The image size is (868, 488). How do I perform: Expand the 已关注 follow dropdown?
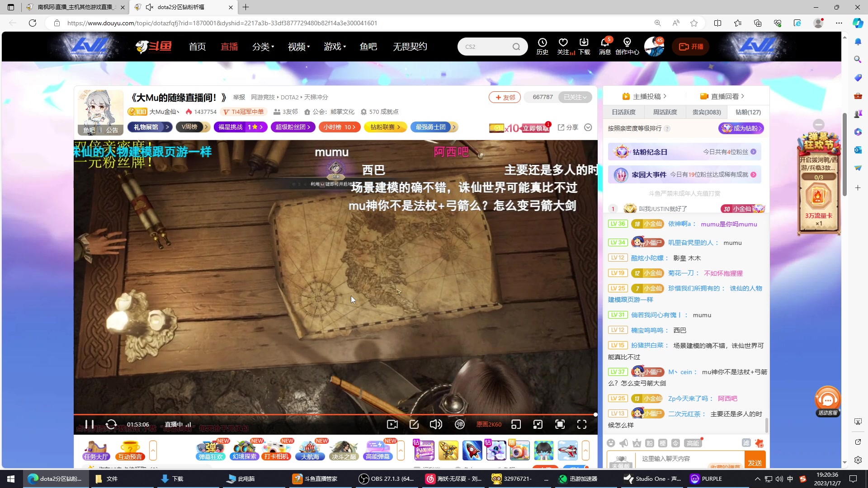[x=575, y=97]
